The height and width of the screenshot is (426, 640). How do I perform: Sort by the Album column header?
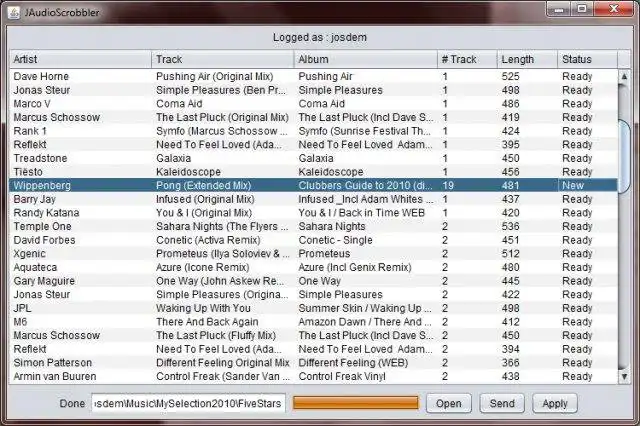pyautogui.click(x=366, y=59)
